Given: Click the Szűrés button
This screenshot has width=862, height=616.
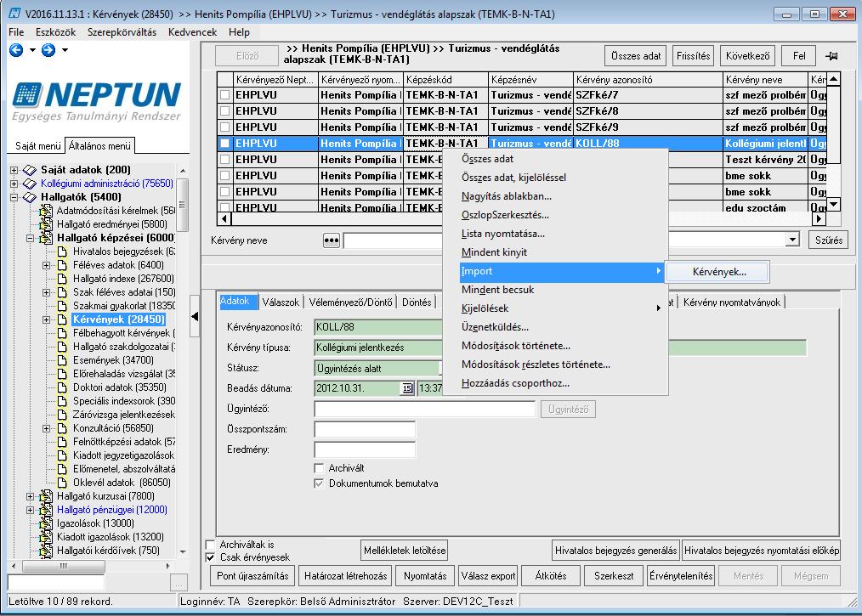Looking at the screenshot, I should click(829, 240).
